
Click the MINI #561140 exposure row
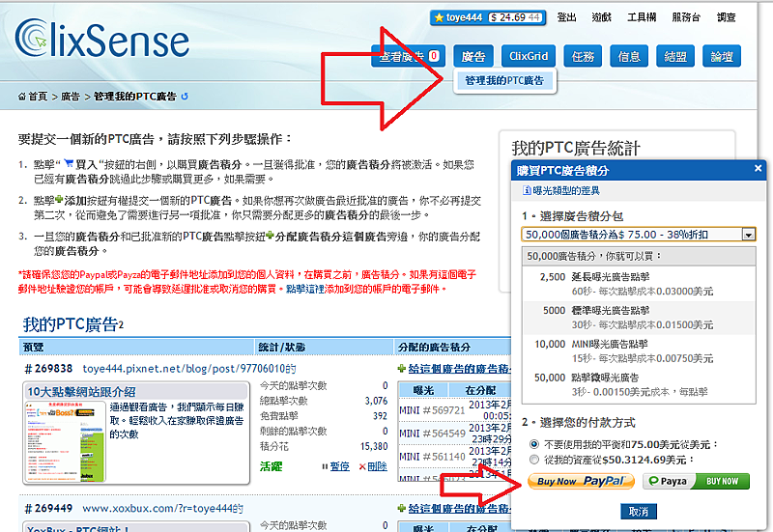[x=455, y=457]
